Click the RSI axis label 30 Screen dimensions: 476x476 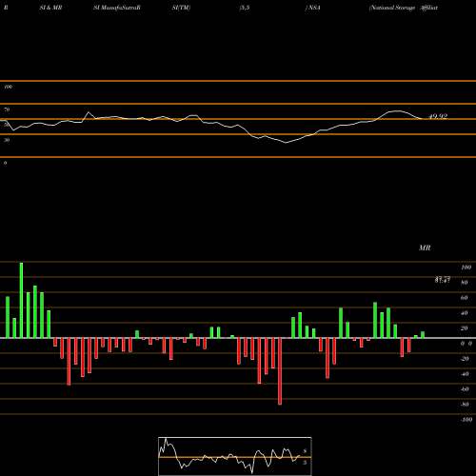7,140
